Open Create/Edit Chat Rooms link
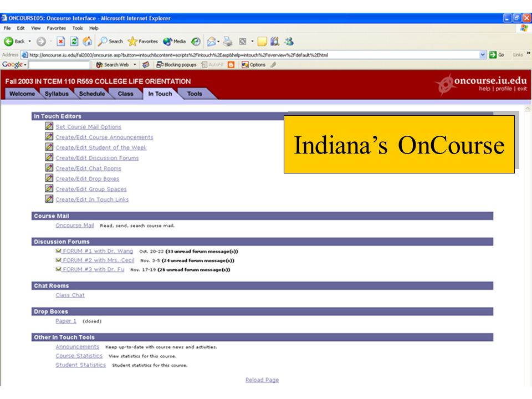532x399 pixels. tap(88, 168)
